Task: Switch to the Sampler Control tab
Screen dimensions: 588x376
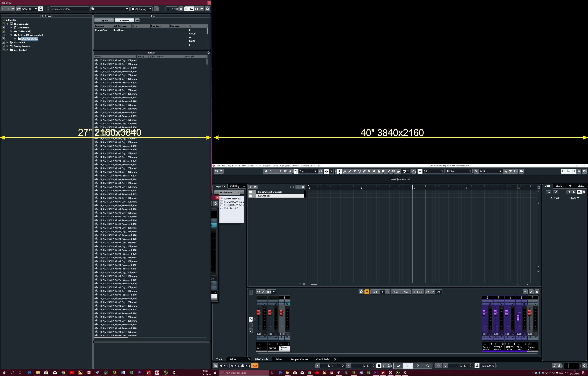Action: click(x=299, y=359)
